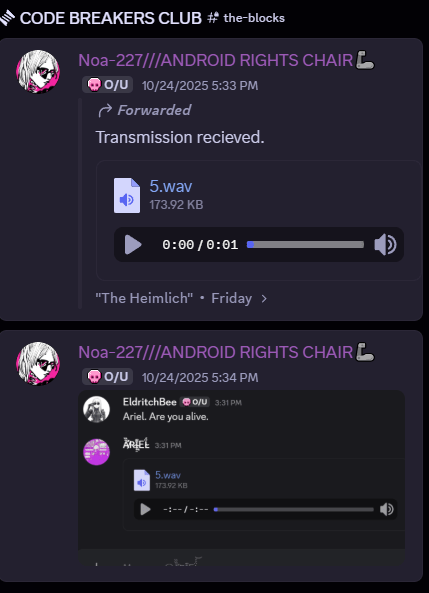Click the Forwarded arrow icon
Image resolution: width=429 pixels, height=593 pixels.
[105, 110]
